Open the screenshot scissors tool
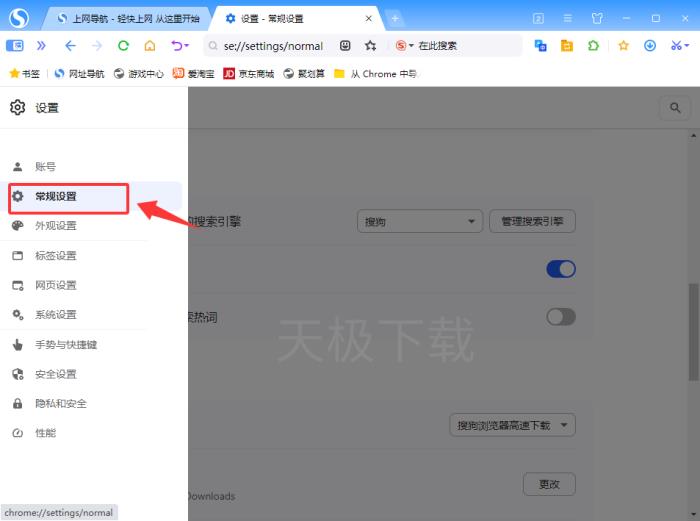The width and height of the screenshot is (700, 521). 676,45
